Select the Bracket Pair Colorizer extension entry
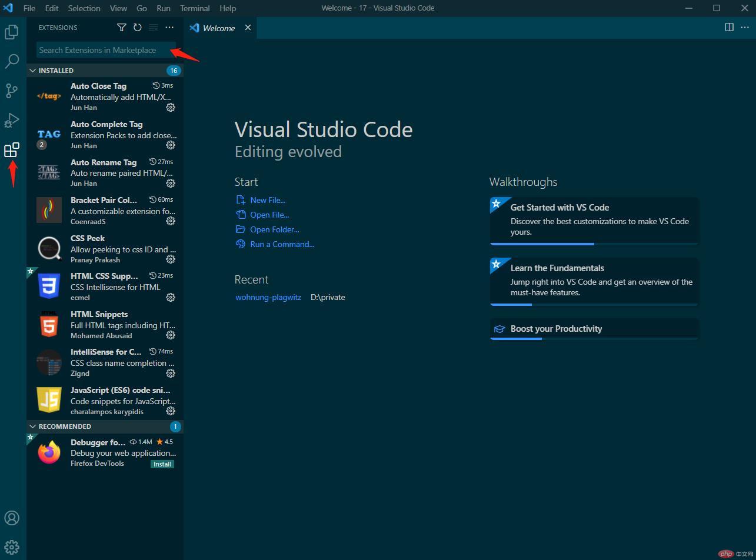 click(x=105, y=211)
